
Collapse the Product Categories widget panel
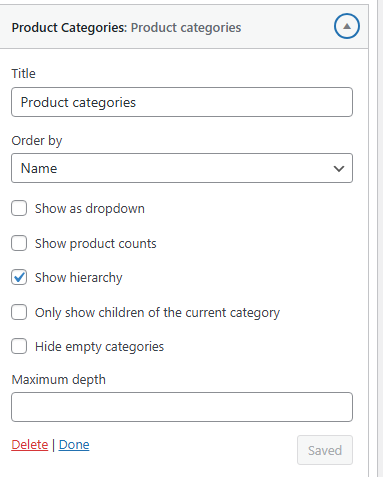pos(347,26)
